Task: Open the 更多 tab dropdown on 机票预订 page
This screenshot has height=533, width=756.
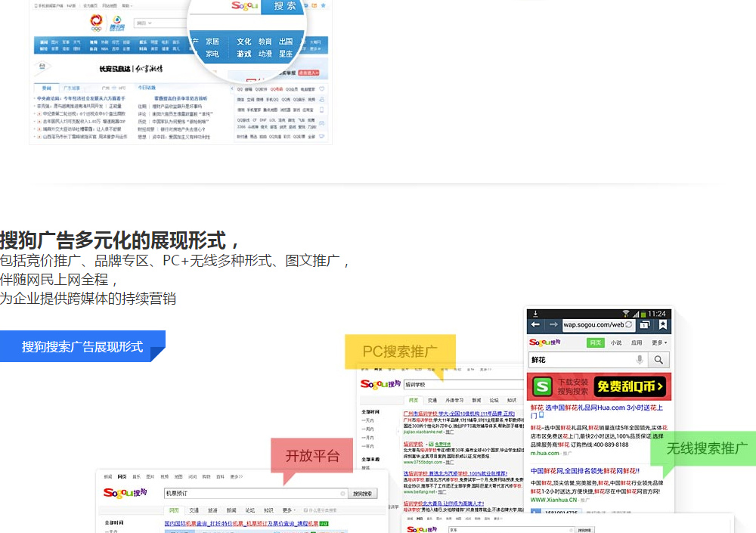Action: (289, 510)
